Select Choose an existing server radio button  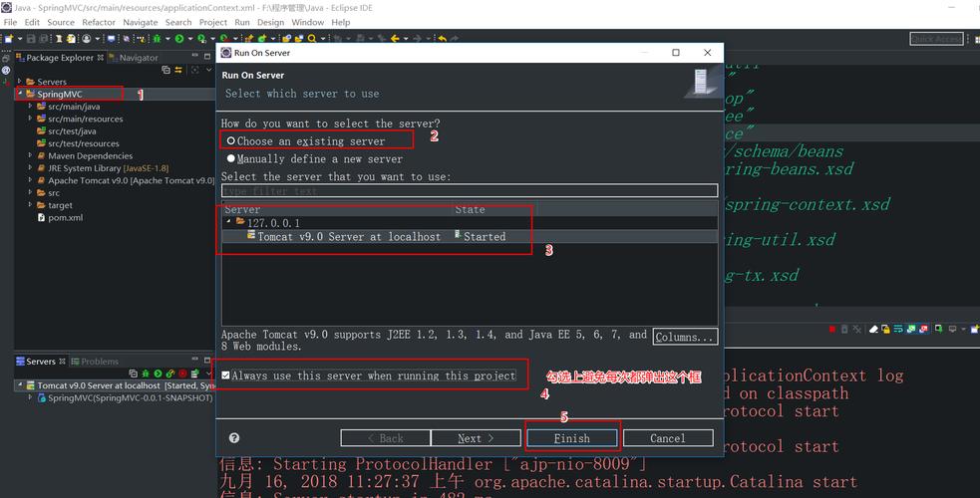(230, 141)
